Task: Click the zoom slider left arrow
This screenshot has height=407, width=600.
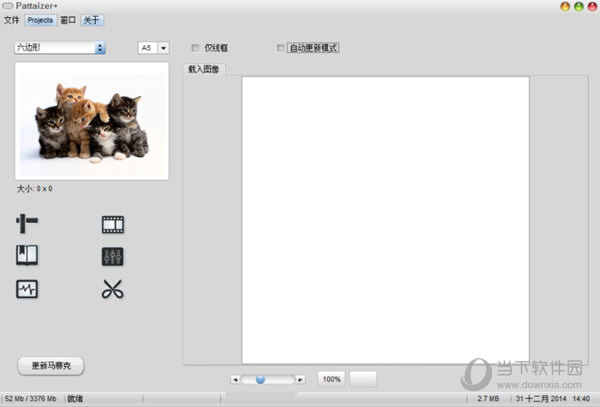Action: pos(235,379)
